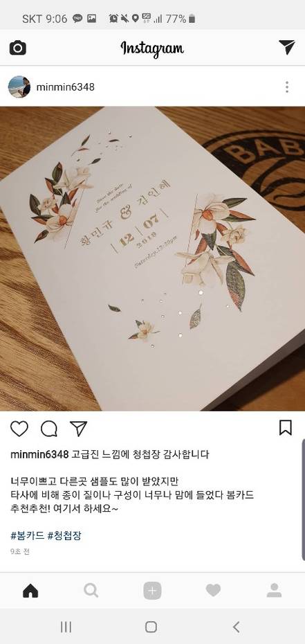Open the activity heart tab
Viewport: 305px width, 644px height.
click(213, 591)
